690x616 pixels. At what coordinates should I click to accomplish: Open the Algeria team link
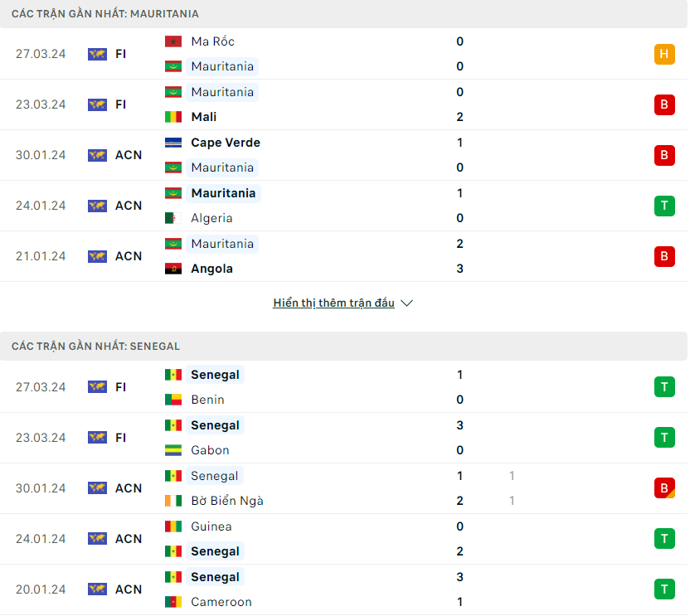(211, 218)
